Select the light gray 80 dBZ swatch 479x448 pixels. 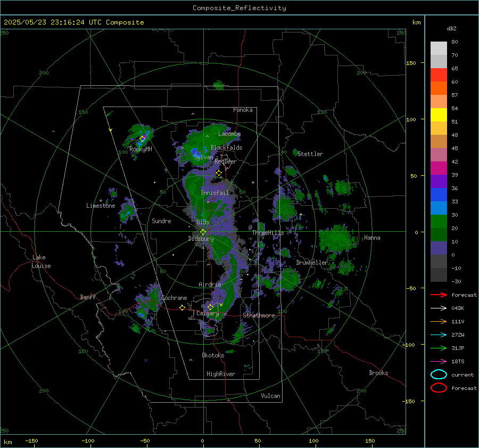click(x=439, y=48)
